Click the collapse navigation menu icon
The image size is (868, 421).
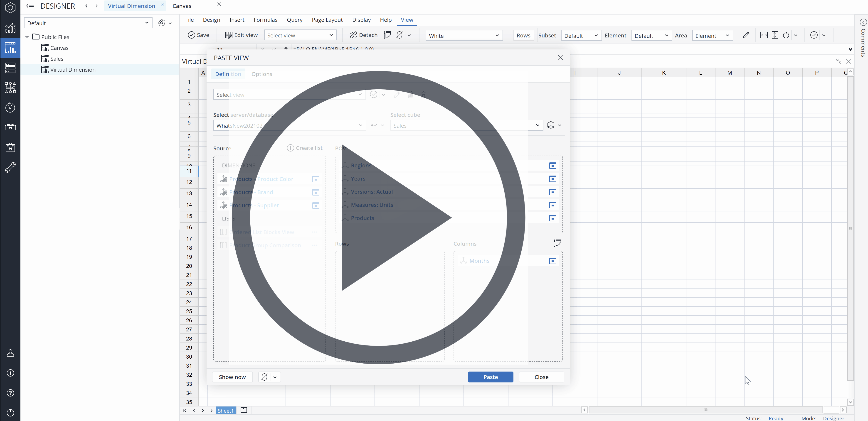[30, 6]
